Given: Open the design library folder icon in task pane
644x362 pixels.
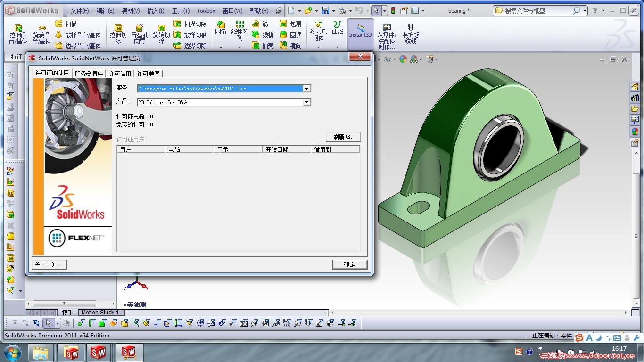Looking at the screenshot, I should [x=635, y=109].
